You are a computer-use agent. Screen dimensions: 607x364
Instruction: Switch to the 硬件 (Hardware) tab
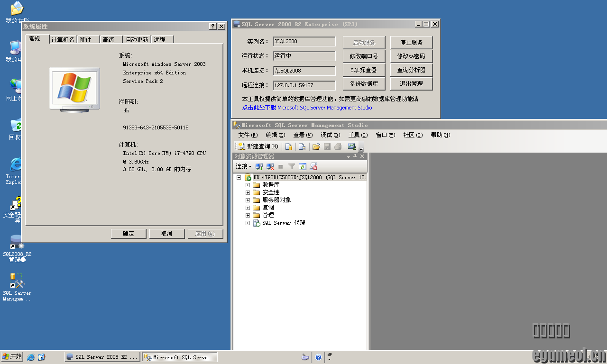pos(86,39)
